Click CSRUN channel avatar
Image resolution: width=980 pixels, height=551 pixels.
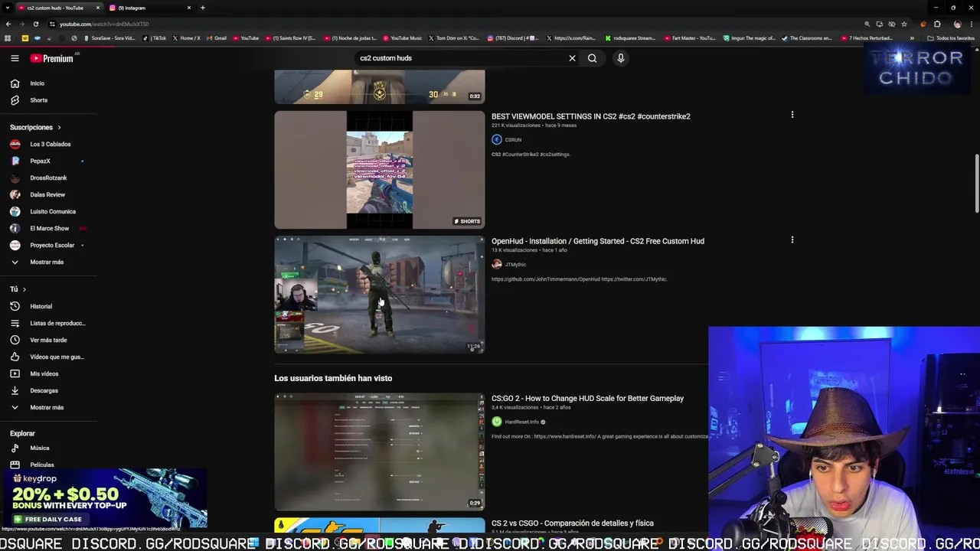click(x=497, y=139)
